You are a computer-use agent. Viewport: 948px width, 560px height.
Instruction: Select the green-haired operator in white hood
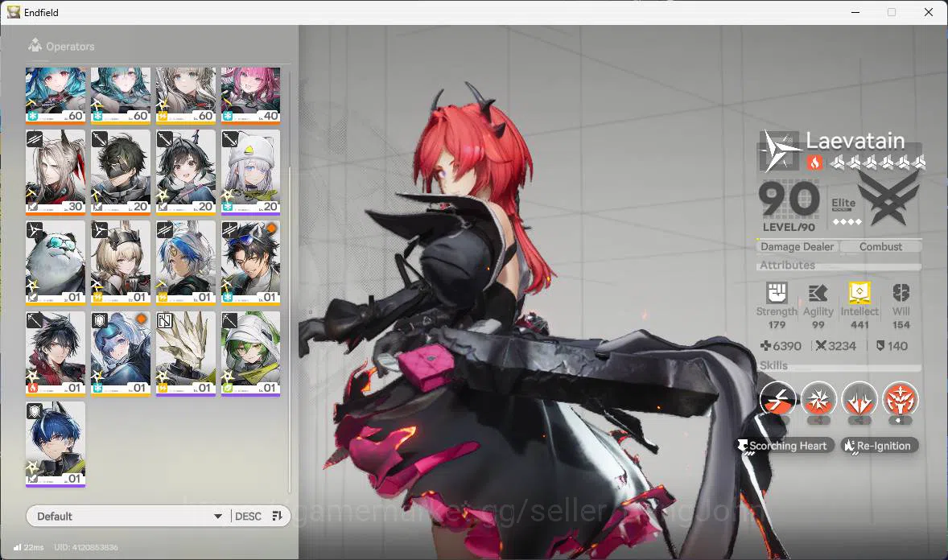[250, 354]
